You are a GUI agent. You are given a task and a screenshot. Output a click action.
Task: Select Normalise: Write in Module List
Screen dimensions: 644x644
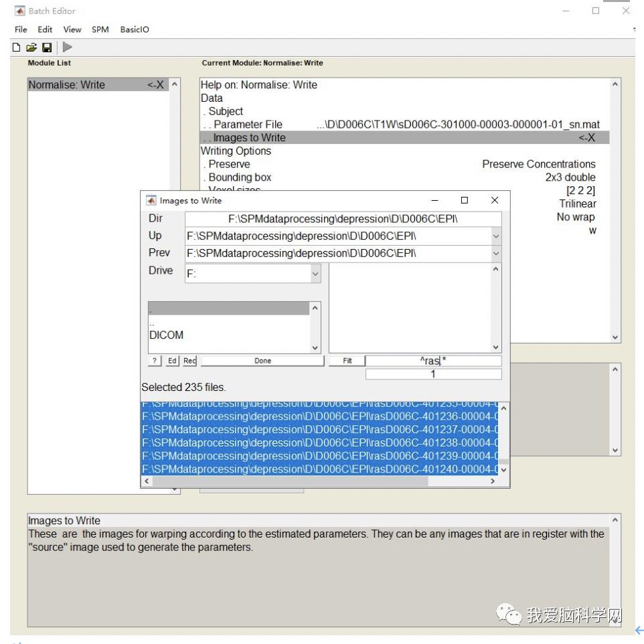[x=98, y=84]
